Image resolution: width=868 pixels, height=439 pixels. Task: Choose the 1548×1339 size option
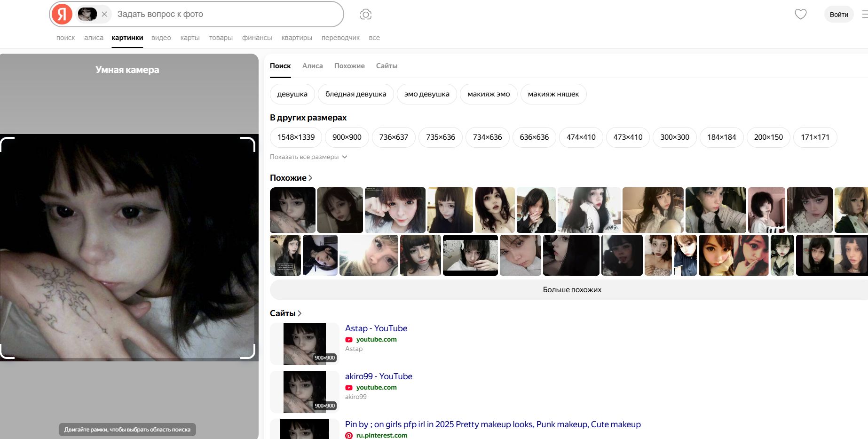click(x=296, y=137)
